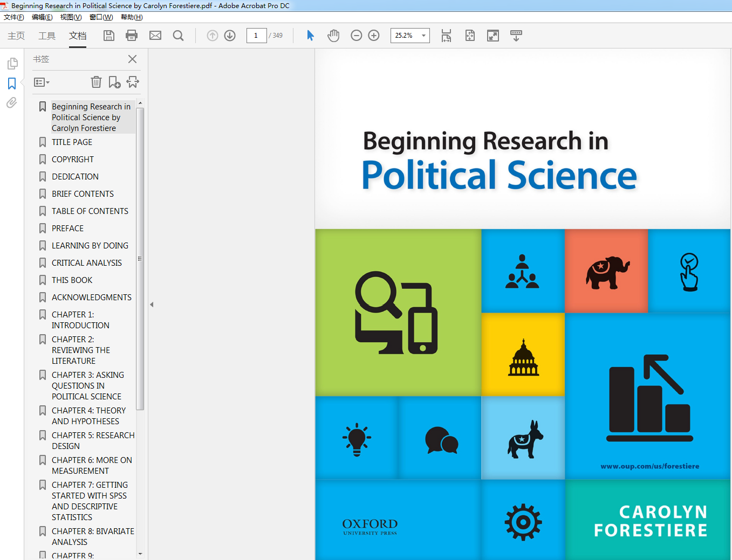Open the Attachments paperclip panel
Viewport: 732px width, 560px height.
point(12,102)
